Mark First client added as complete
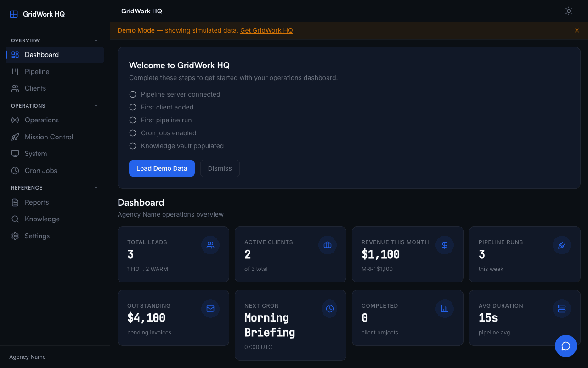Viewport: 588px width, 368px height. pos(133,107)
